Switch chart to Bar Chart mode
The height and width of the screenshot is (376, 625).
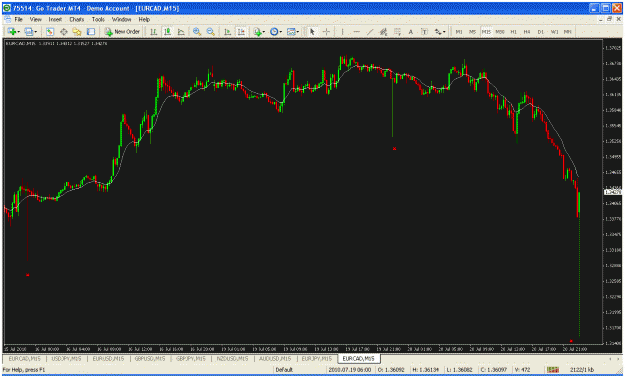[153, 31]
